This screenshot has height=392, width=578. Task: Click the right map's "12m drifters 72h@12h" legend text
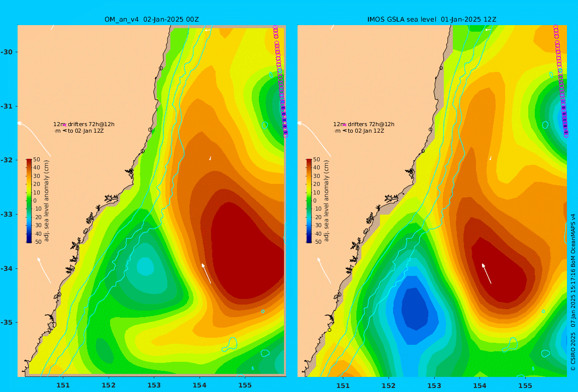tap(364, 124)
